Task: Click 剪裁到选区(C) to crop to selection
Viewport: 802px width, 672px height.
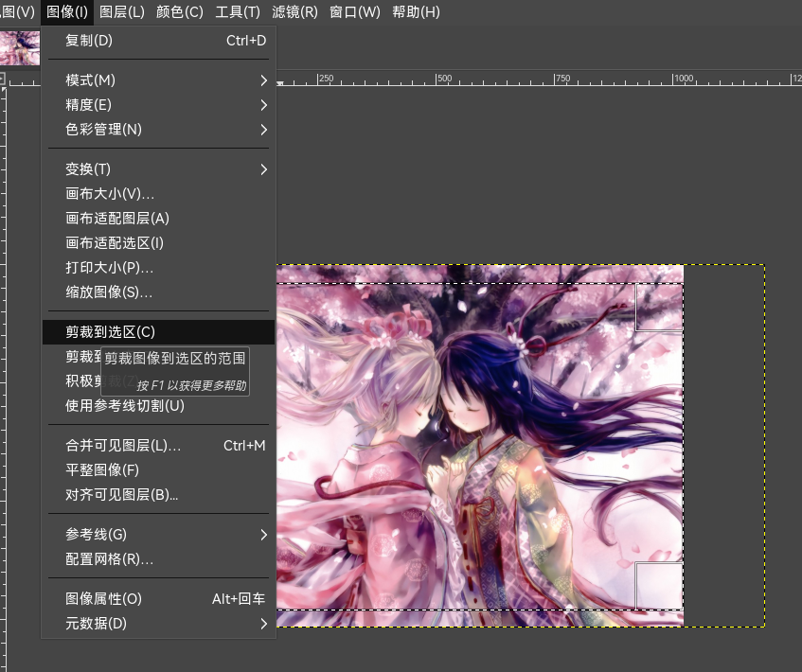Action: point(158,332)
